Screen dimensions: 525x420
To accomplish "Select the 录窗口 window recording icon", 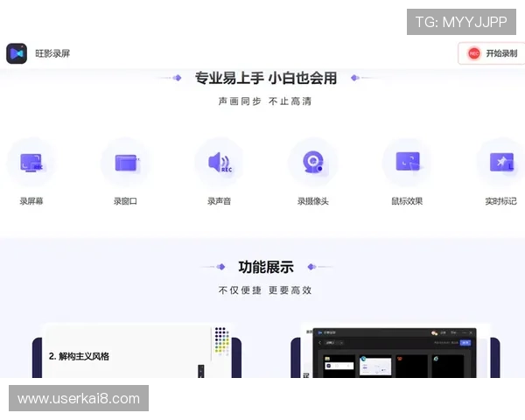I will pyautogui.click(x=125, y=163).
